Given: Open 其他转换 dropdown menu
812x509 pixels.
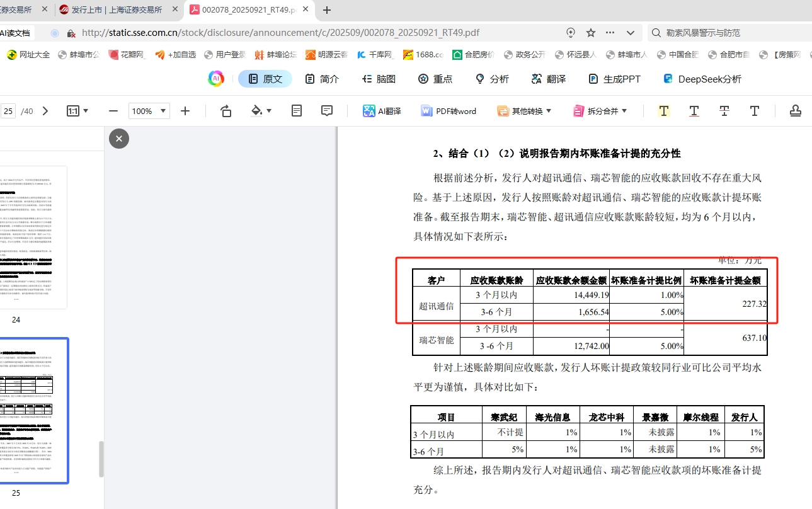Looking at the screenshot, I should tap(524, 111).
